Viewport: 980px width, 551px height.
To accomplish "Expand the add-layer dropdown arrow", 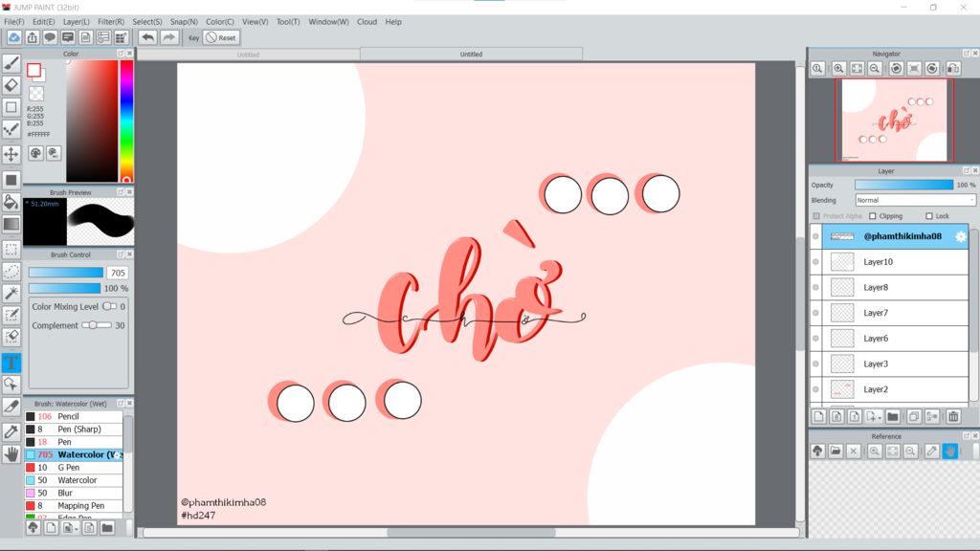I will click(x=880, y=417).
